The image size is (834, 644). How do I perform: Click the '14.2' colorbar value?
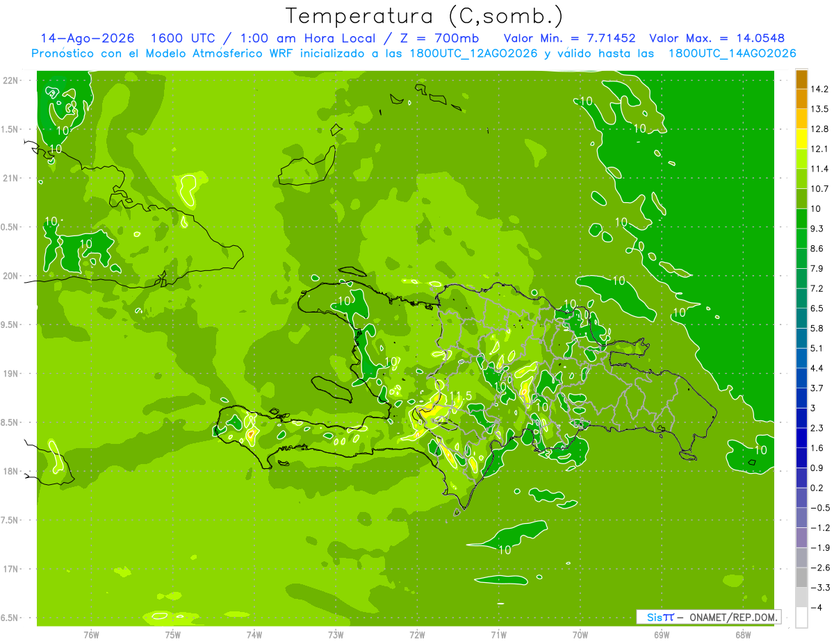[x=819, y=89]
